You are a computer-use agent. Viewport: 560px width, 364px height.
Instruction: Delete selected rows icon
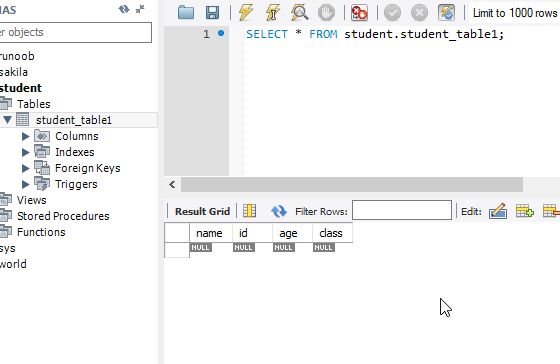(x=551, y=211)
